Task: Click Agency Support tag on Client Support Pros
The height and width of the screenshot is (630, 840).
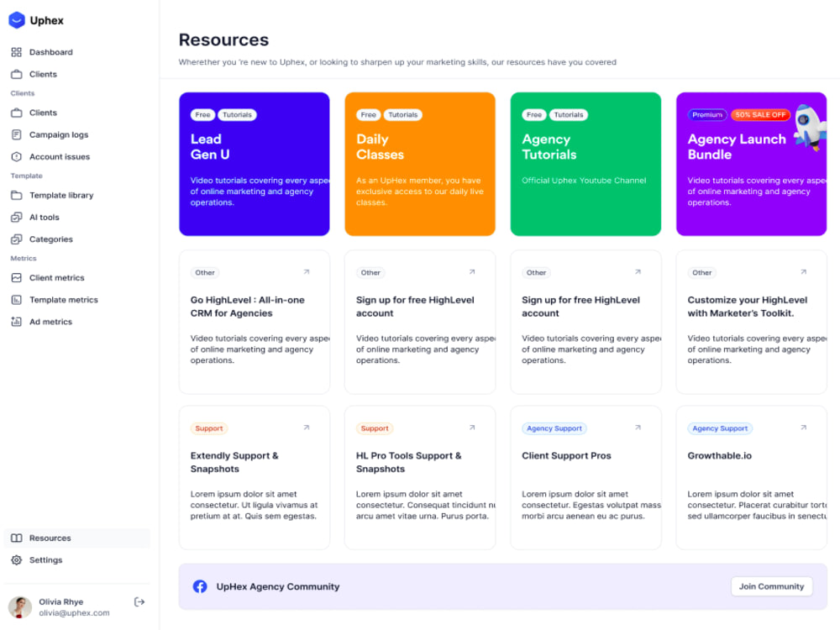Action: [554, 428]
